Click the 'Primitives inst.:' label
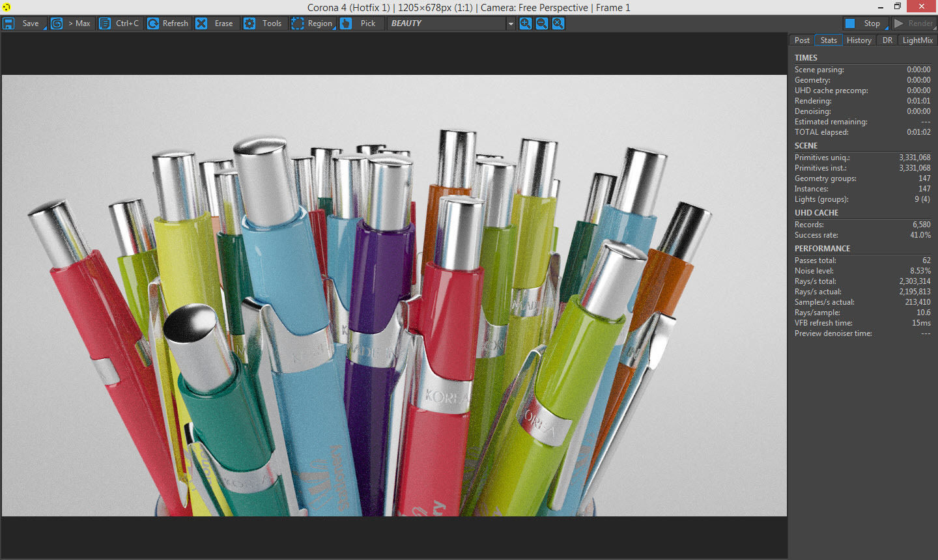 tap(821, 168)
